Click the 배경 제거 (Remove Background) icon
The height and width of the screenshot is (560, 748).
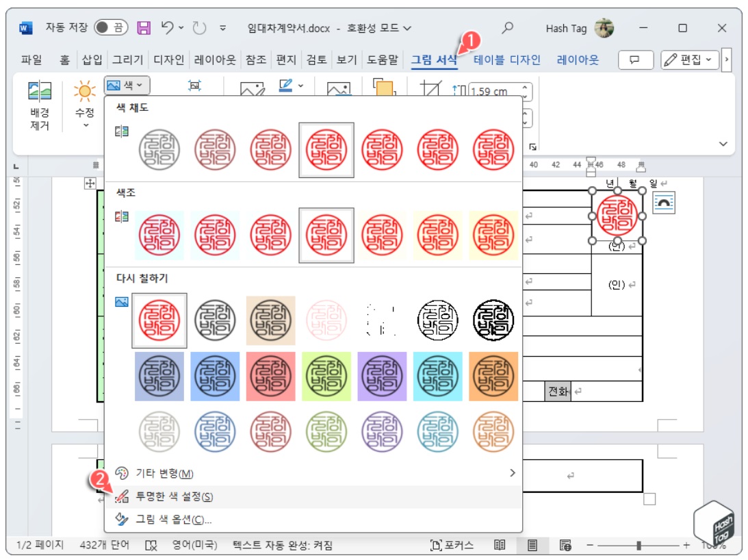(x=40, y=90)
